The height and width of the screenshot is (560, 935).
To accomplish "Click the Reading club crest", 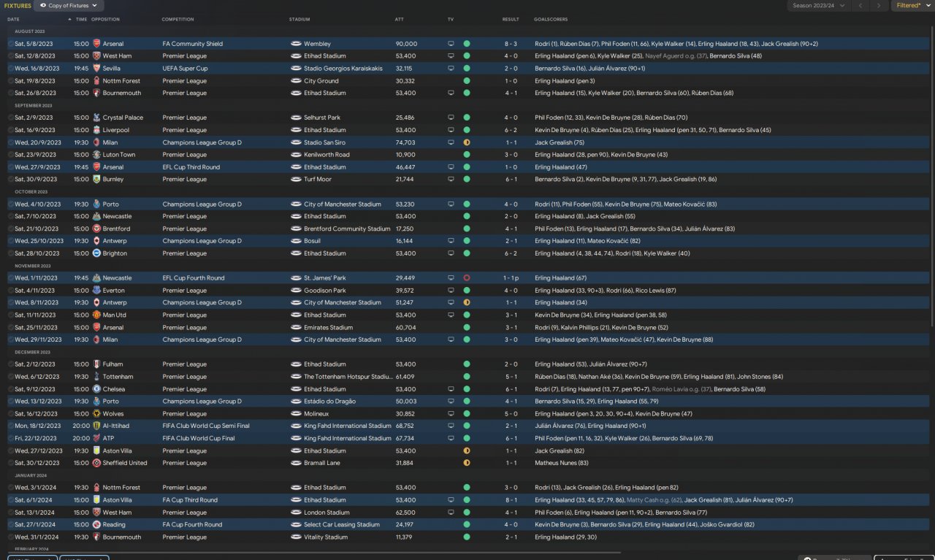I will coord(96,525).
